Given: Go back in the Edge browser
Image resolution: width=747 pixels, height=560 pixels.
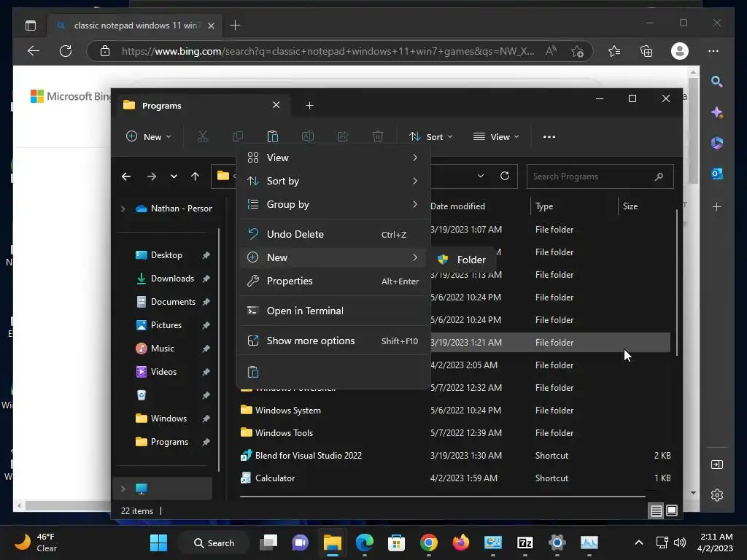Looking at the screenshot, I should [x=34, y=51].
